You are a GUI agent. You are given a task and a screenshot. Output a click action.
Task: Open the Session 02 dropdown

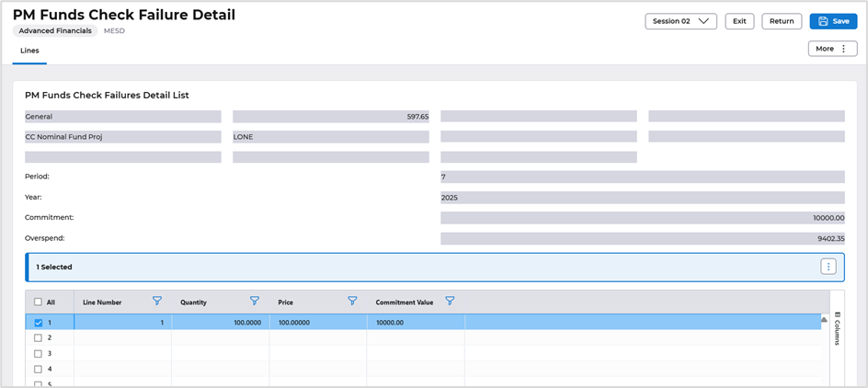coord(681,21)
